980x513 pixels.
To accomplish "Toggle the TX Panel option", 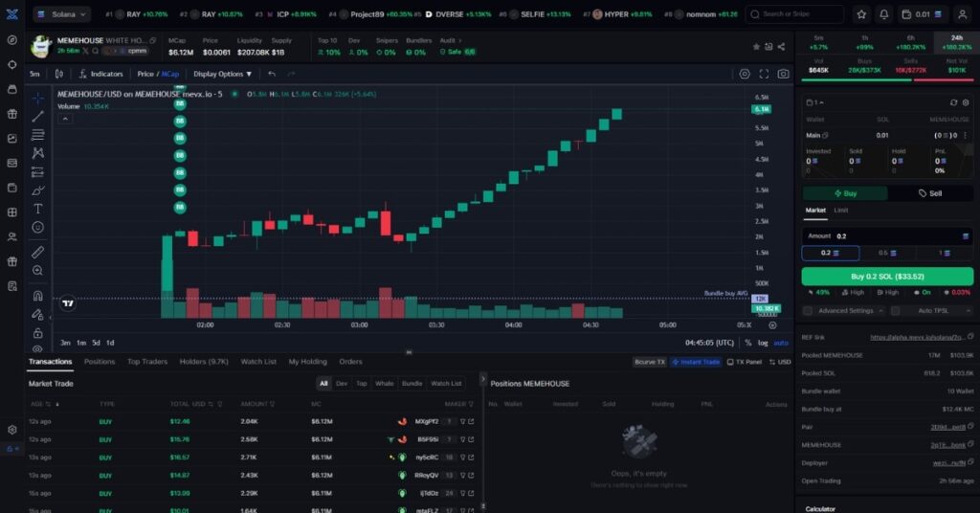I will (x=745, y=362).
